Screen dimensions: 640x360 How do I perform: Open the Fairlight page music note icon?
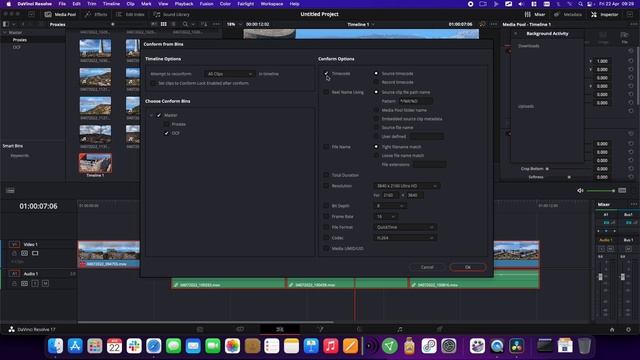click(x=400, y=329)
